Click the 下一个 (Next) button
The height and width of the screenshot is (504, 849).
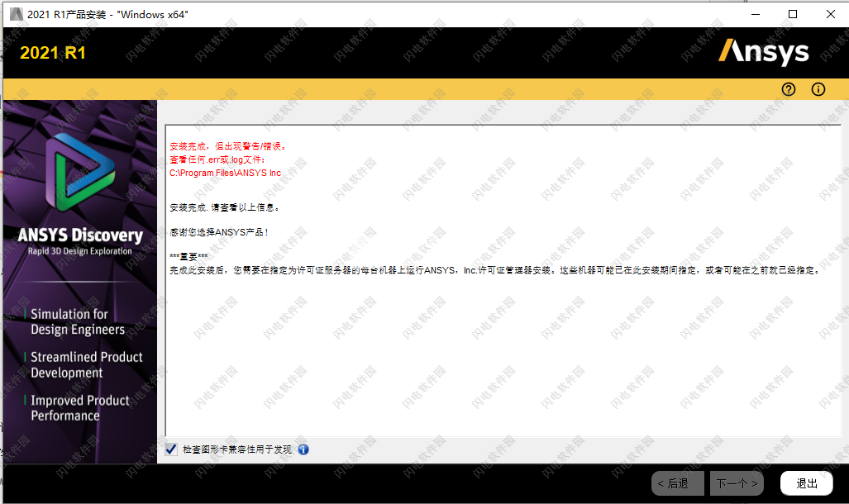737,483
